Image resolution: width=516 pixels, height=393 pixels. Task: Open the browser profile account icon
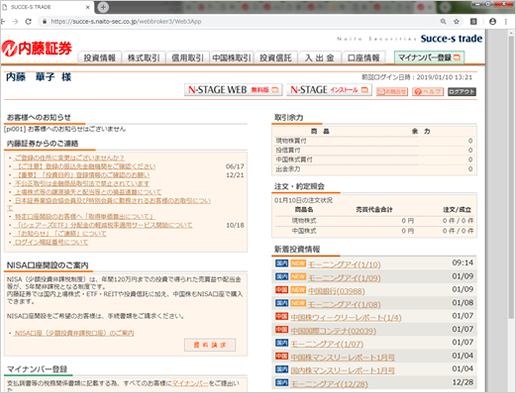(x=492, y=22)
